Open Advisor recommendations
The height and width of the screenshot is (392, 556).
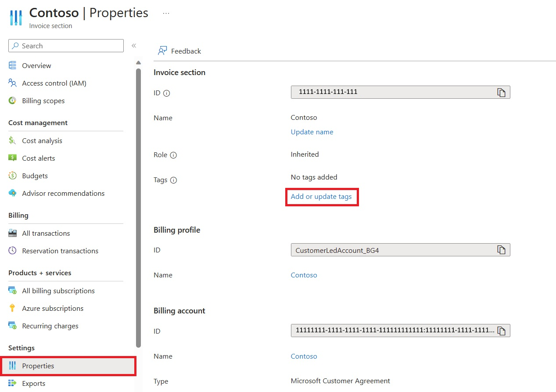tap(63, 193)
